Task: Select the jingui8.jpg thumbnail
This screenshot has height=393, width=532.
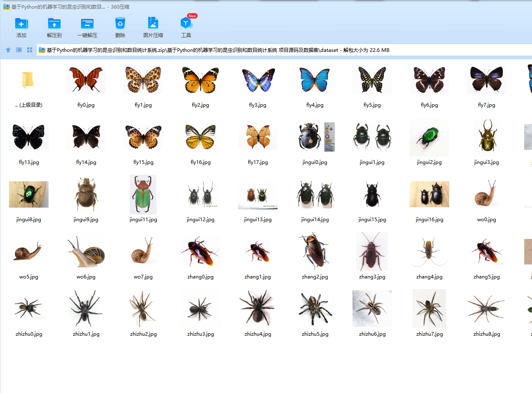Action: (x=29, y=194)
